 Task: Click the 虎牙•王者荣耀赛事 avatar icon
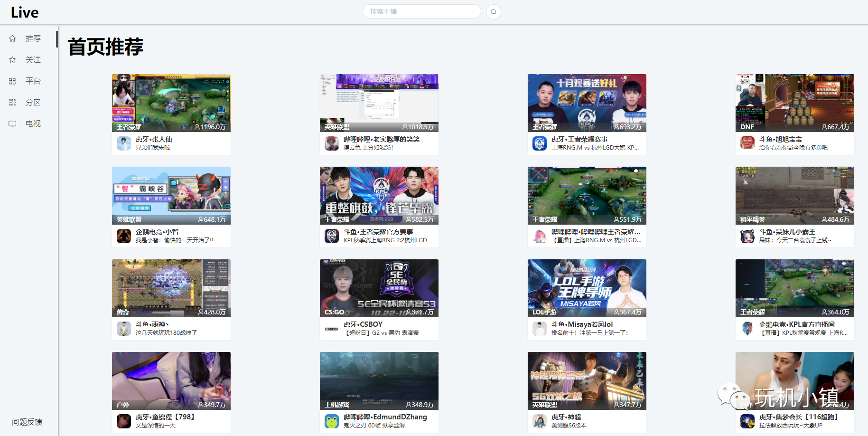[540, 143]
